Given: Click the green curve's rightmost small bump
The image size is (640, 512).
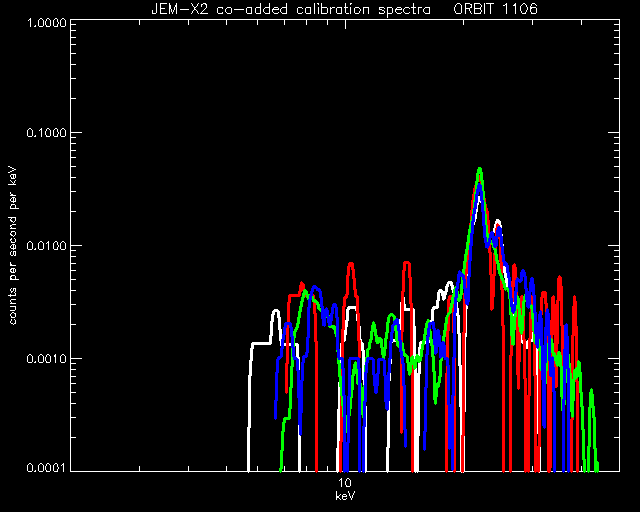Looking at the screenshot, I should (x=591, y=392).
